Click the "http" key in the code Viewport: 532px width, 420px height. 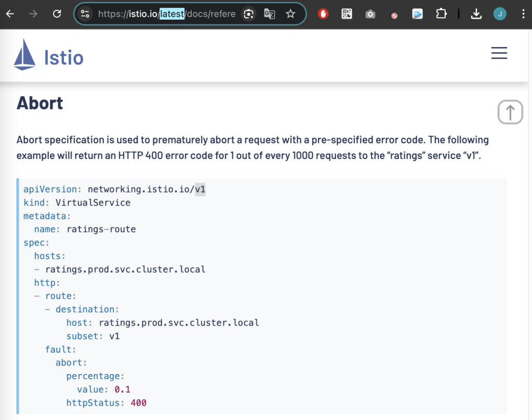[x=45, y=283]
